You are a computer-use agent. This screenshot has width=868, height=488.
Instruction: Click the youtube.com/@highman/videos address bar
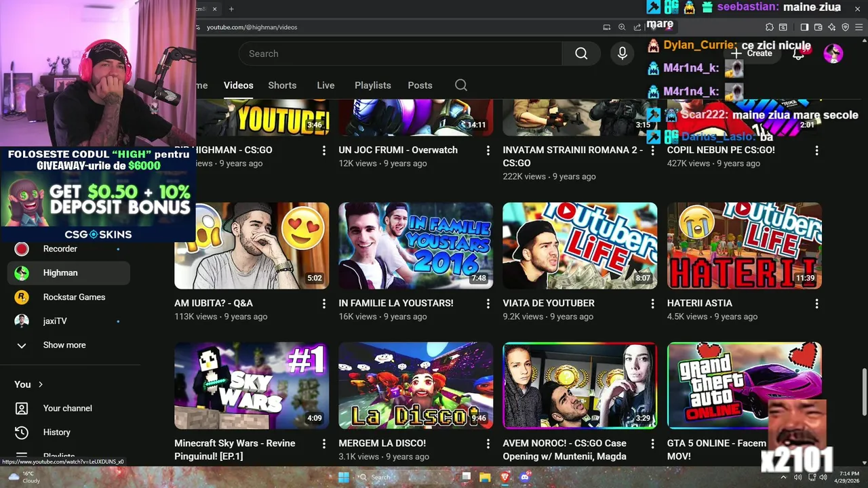(x=400, y=27)
